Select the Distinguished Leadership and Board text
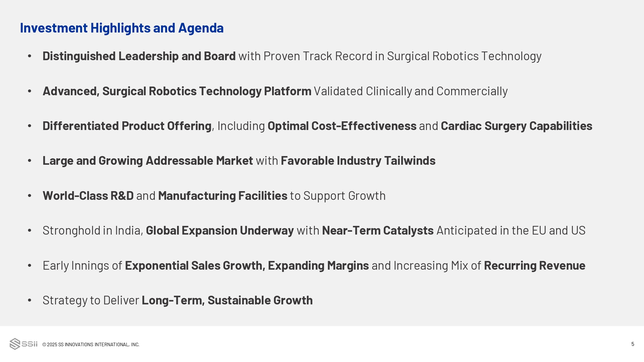The height and width of the screenshot is (362, 644). pos(139,56)
